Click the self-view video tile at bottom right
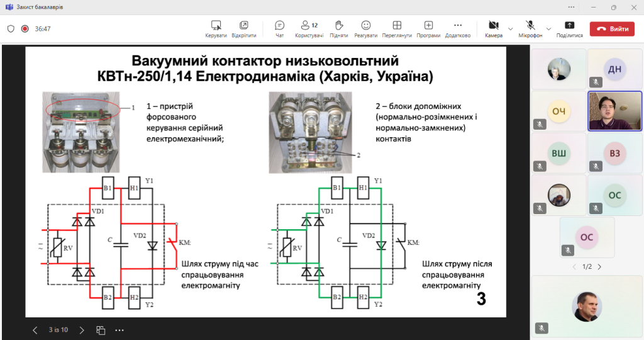The image size is (644, 340). [587, 305]
